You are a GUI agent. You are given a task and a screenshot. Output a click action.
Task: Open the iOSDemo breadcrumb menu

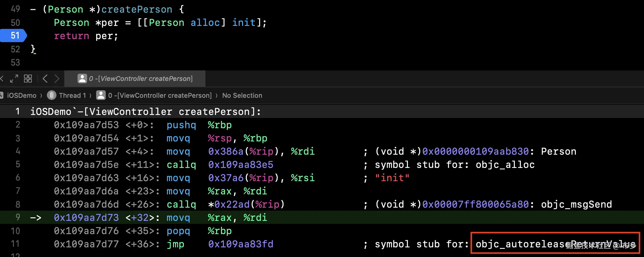coord(21,95)
